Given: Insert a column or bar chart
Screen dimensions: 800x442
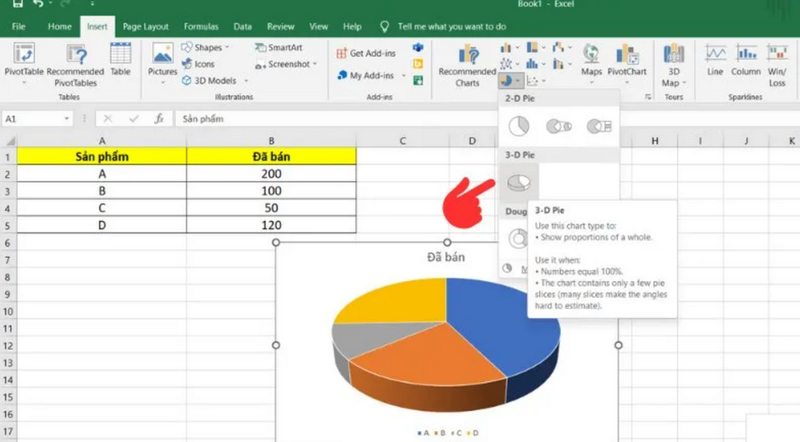Looking at the screenshot, I should tap(509, 48).
